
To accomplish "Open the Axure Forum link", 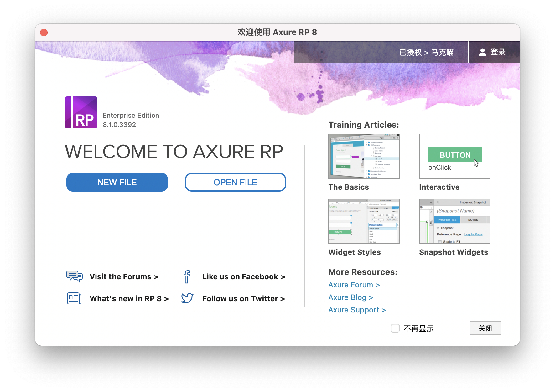I will (x=354, y=285).
